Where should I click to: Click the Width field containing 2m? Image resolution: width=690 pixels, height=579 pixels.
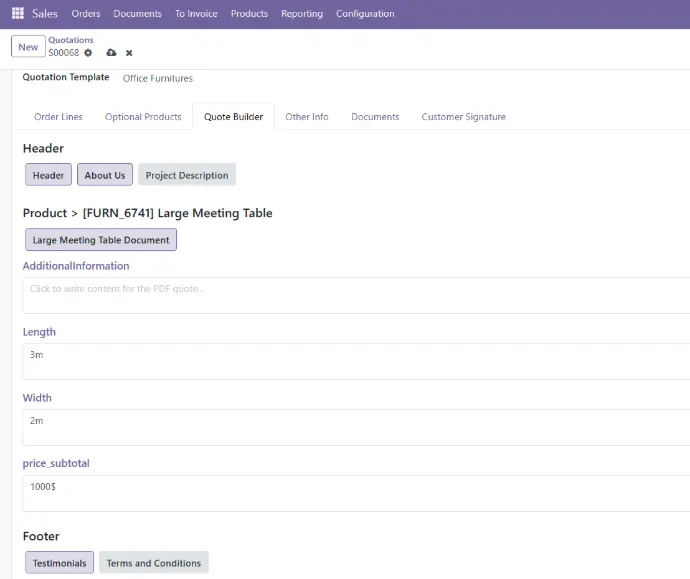point(356,427)
